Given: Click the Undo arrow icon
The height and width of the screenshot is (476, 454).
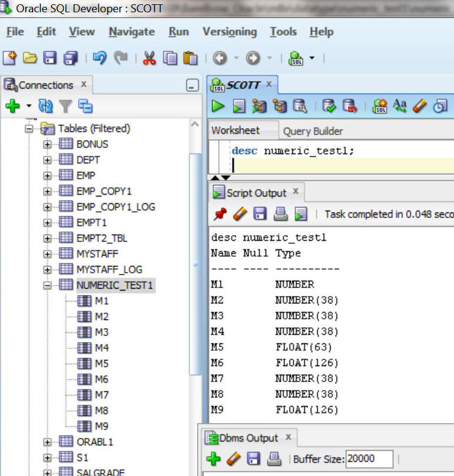Looking at the screenshot, I should pyautogui.click(x=100, y=58).
